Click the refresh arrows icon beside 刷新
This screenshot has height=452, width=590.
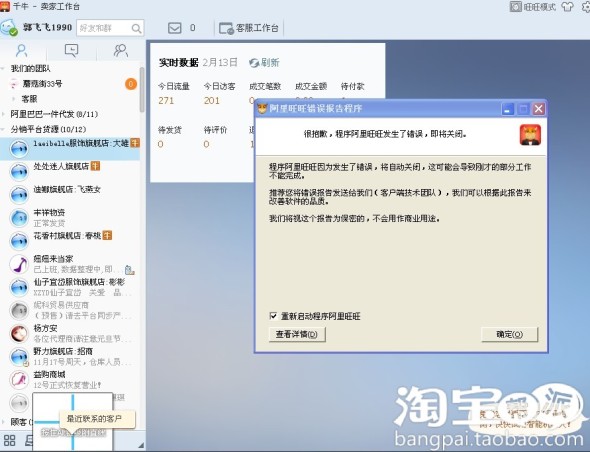click(254, 63)
